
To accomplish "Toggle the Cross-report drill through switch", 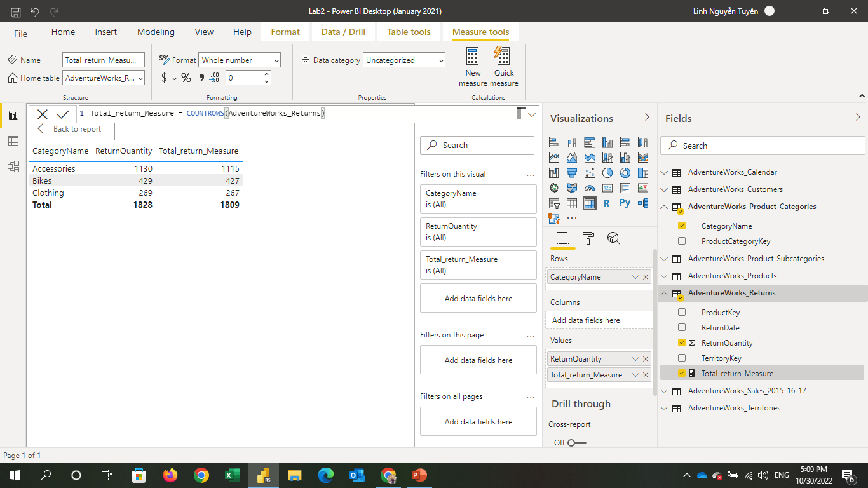I will coord(577,442).
